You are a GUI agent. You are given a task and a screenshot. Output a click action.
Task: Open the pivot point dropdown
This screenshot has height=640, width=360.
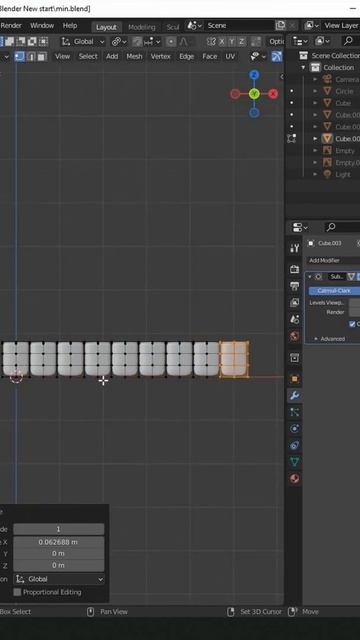[x=119, y=42]
